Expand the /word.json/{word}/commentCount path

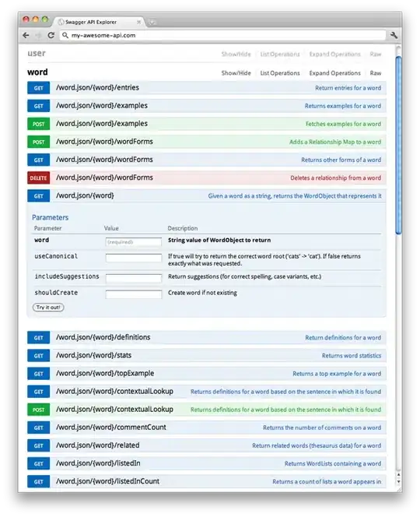(x=111, y=427)
